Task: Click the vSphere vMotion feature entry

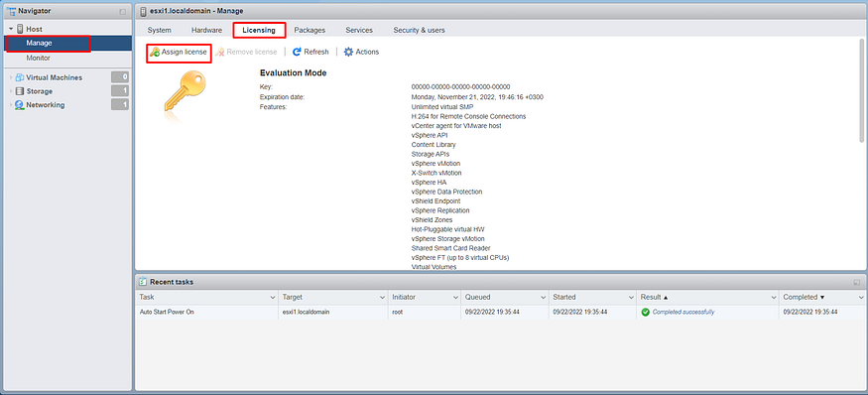Action: [x=435, y=164]
